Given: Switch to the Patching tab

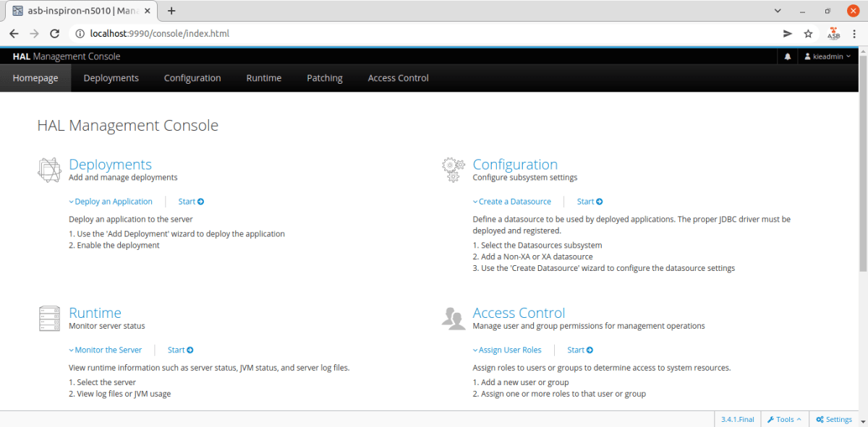Looking at the screenshot, I should (324, 77).
